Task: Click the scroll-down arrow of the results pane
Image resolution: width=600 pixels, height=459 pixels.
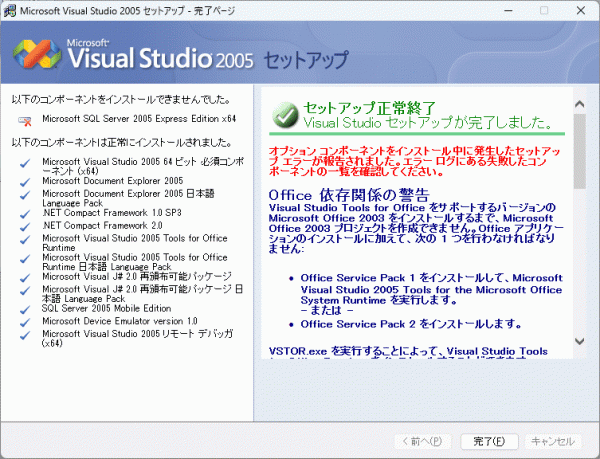Action: [x=580, y=341]
